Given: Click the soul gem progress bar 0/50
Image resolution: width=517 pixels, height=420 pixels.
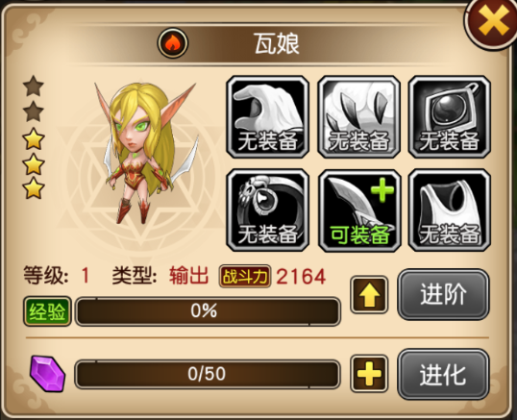Looking at the screenshot, I should 208,374.
